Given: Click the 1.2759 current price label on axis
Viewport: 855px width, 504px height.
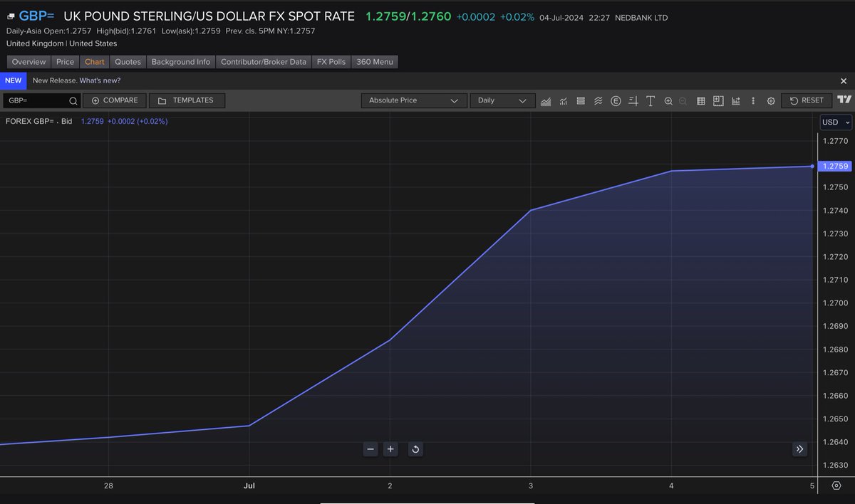Looking at the screenshot, I should point(835,166).
